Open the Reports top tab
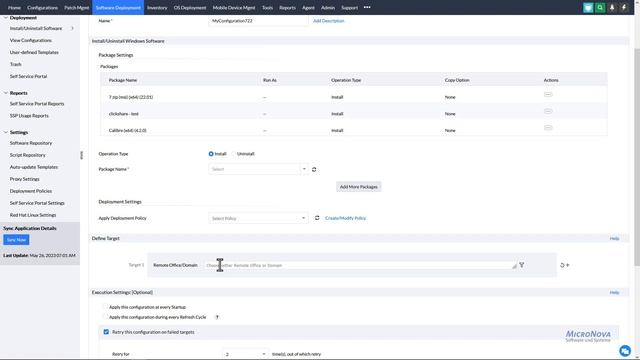 (287, 7)
